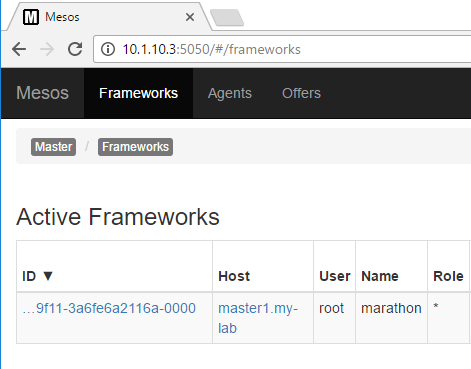Open the Offers nav item
471x369 pixels.
tap(301, 93)
